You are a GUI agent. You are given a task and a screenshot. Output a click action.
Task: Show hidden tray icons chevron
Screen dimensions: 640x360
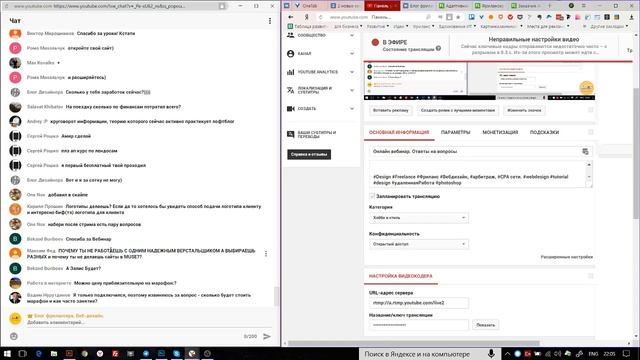coord(507,354)
